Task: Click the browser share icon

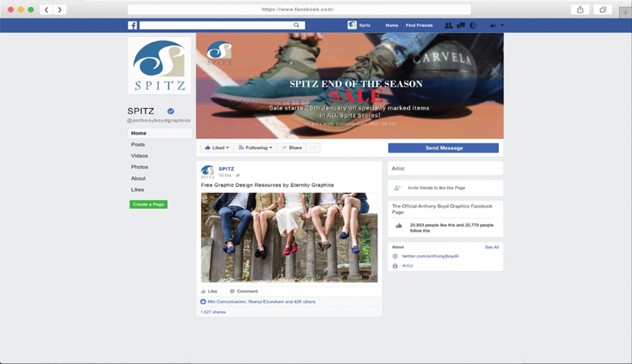Action: [580, 10]
